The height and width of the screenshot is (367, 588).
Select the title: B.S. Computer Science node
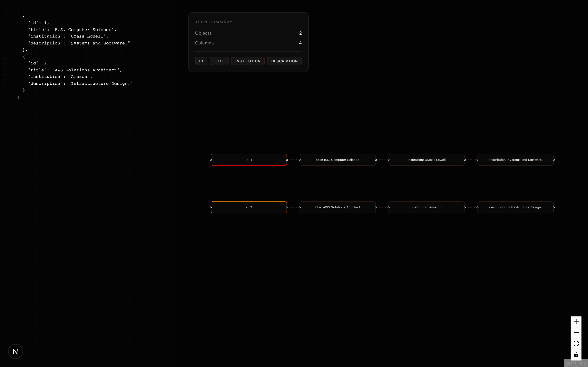[337, 160]
